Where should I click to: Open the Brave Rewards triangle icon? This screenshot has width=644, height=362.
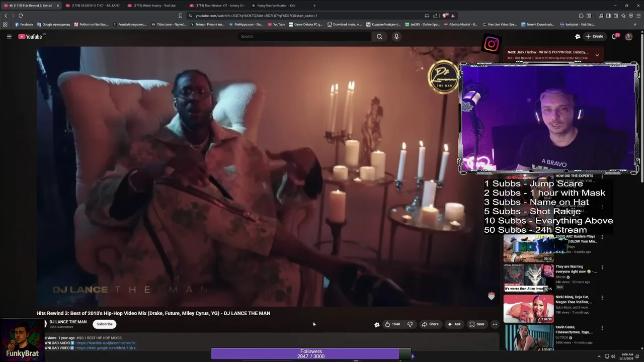coord(453,16)
